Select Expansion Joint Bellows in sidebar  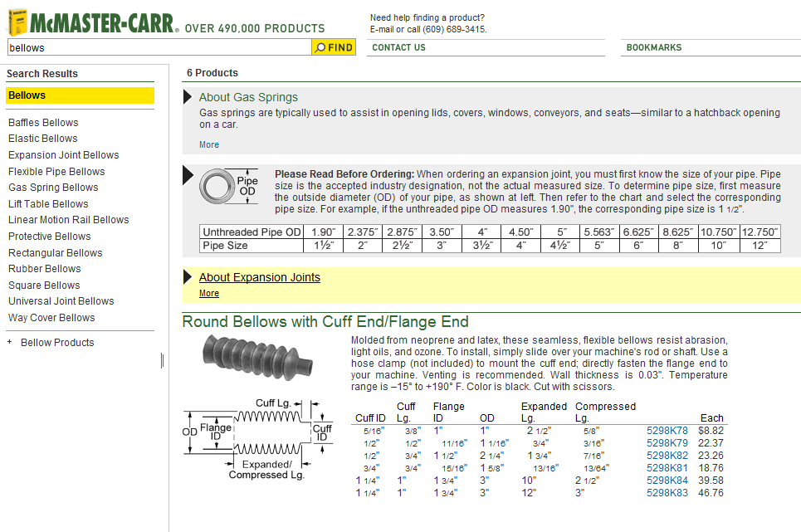(x=63, y=155)
